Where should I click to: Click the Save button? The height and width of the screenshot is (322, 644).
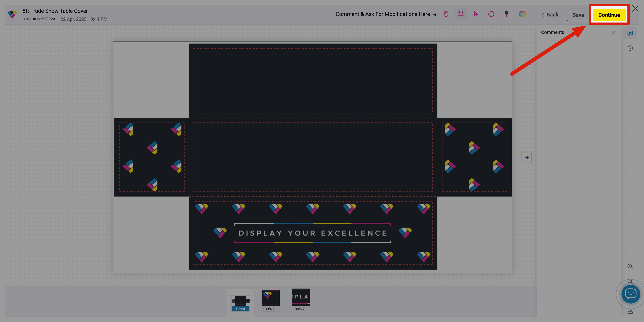[578, 15]
